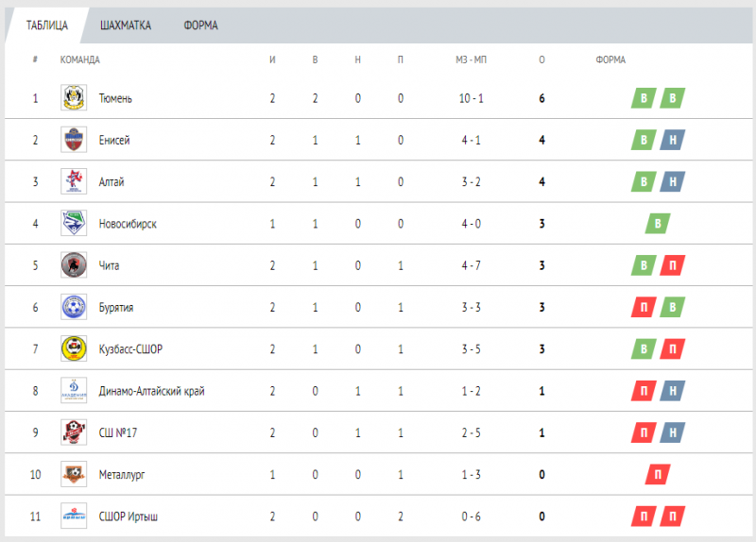Image resolution: width=756 pixels, height=542 pixels.
Task: Click the Енисей team crest
Action: pos(73,140)
